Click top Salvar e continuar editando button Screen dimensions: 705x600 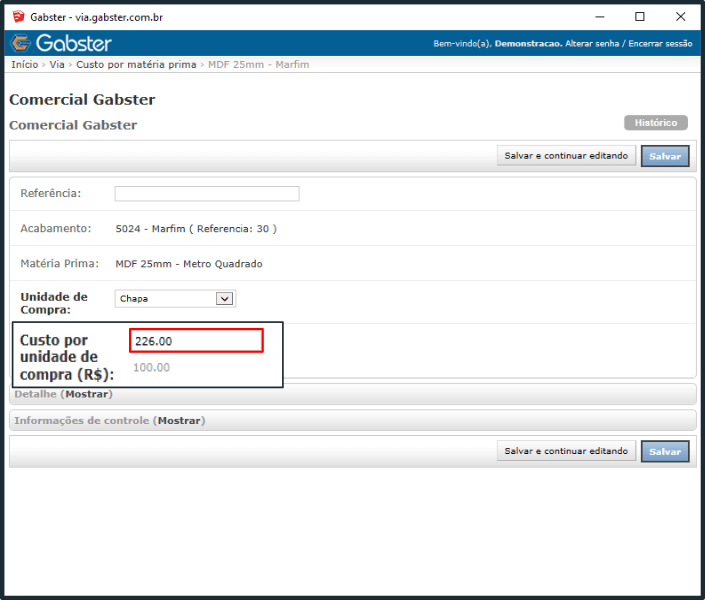pyautogui.click(x=566, y=156)
